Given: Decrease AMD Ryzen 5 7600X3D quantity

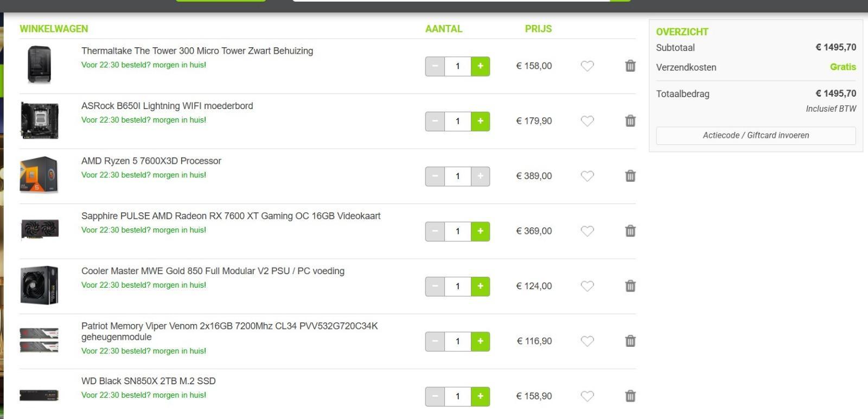Looking at the screenshot, I should click(x=435, y=176).
